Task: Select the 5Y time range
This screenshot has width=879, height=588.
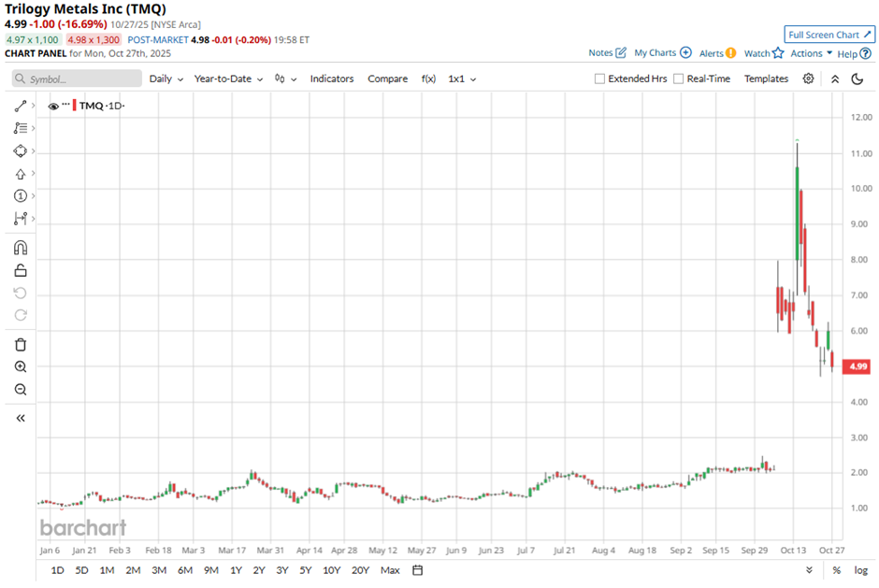Action: click(305, 570)
